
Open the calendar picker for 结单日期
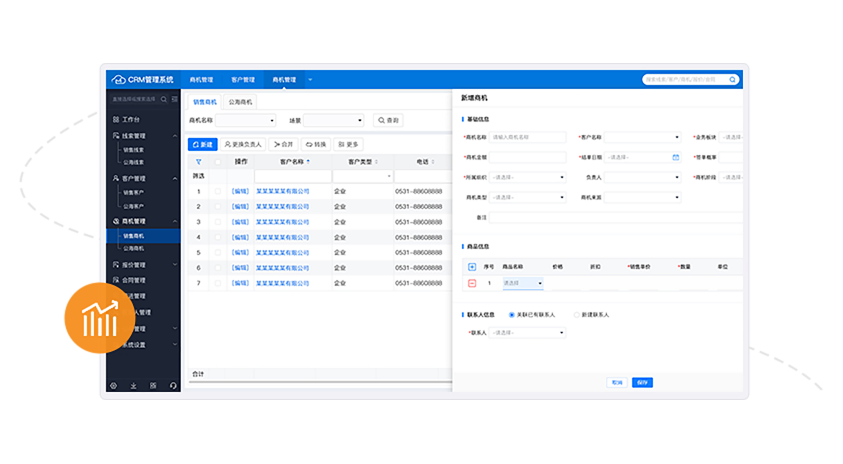coord(675,157)
